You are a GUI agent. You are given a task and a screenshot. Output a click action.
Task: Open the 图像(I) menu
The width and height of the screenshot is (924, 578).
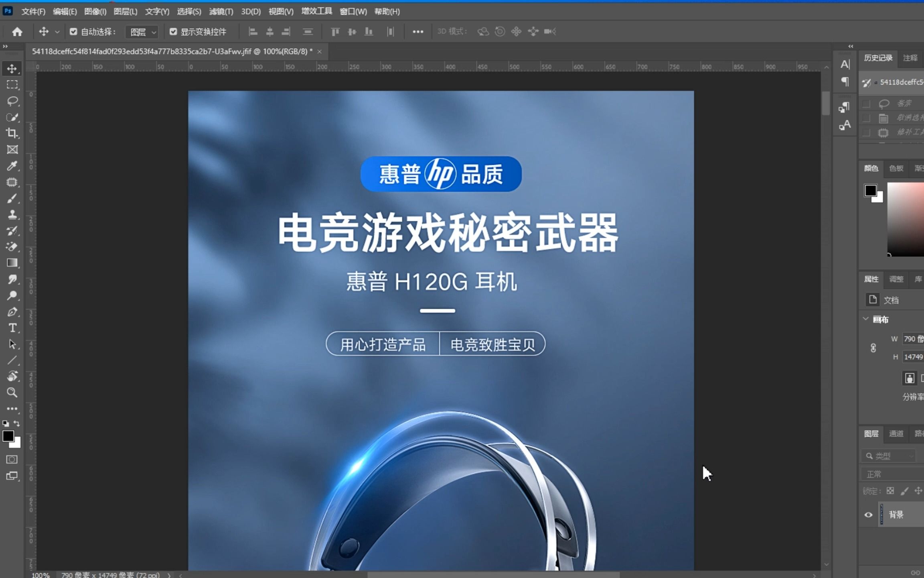[95, 12]
